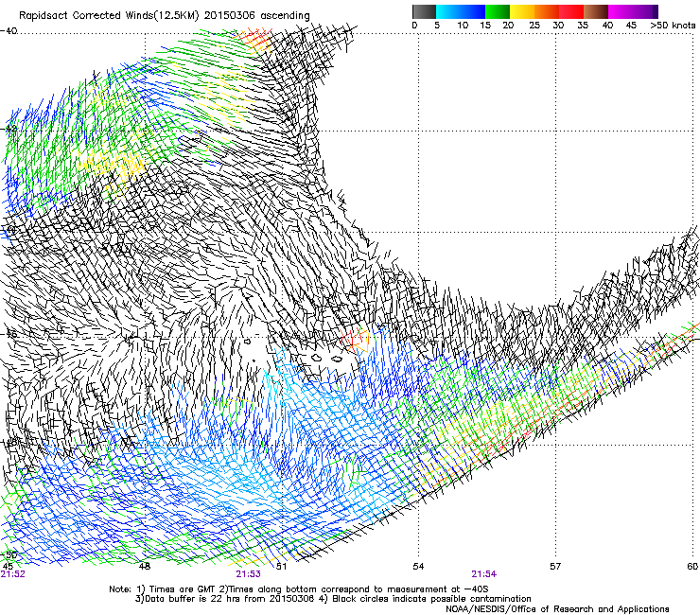Click the 'Data buffer is 22 hrs' note

coord(225,599)
